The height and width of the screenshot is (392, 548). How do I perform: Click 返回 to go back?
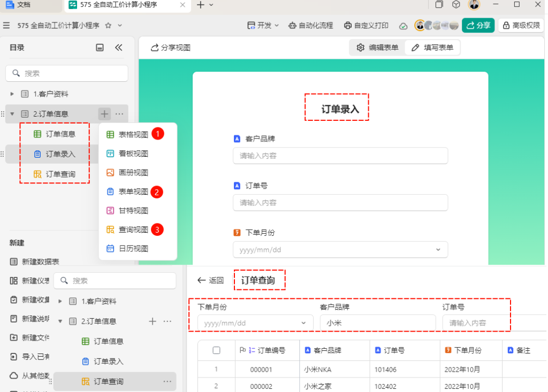(x=210, y=280)
